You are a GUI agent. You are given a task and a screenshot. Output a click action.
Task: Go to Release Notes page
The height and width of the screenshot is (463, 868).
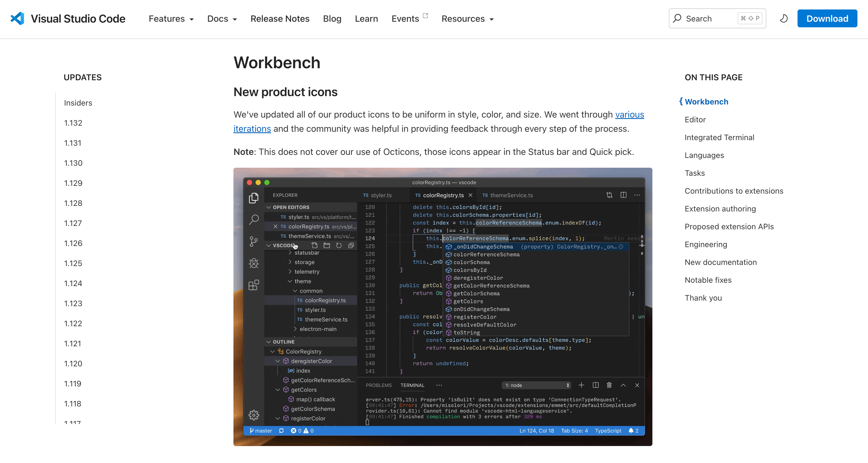coord(280,19)
